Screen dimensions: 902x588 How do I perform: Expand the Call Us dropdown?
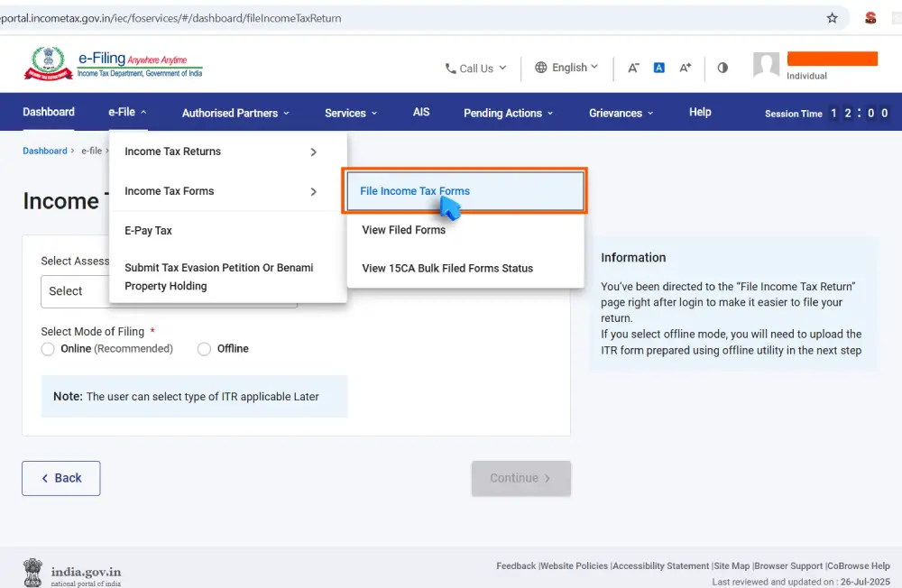pyautogui.click(x=475, y=69)
